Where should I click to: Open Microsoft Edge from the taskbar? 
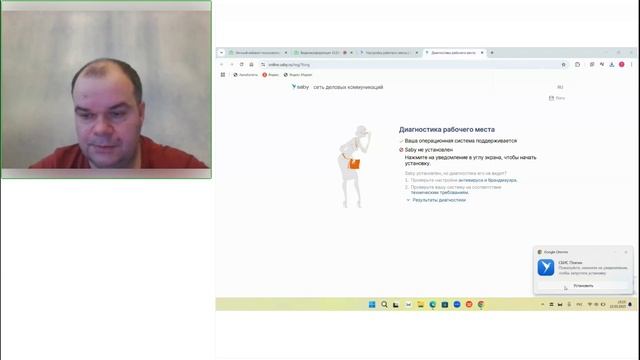pyautogui.click(x=432, y=304)
